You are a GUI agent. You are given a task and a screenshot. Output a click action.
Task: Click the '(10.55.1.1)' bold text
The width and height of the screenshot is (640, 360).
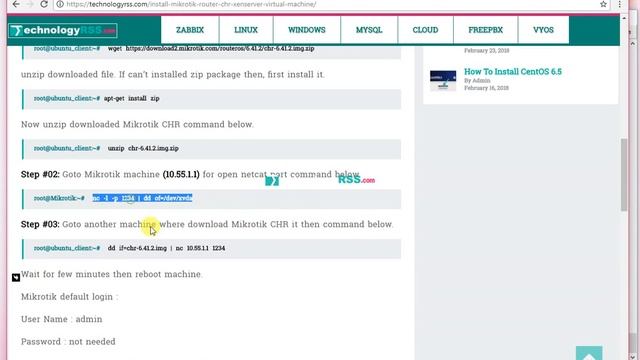click(x=181, y=174)
